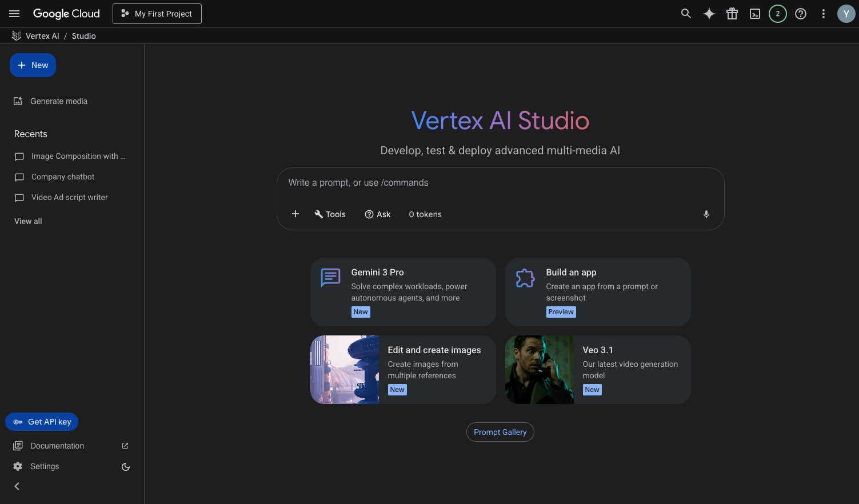Open Cloud Shell terminal
This screenshot has height=504, width=859.
754,13
